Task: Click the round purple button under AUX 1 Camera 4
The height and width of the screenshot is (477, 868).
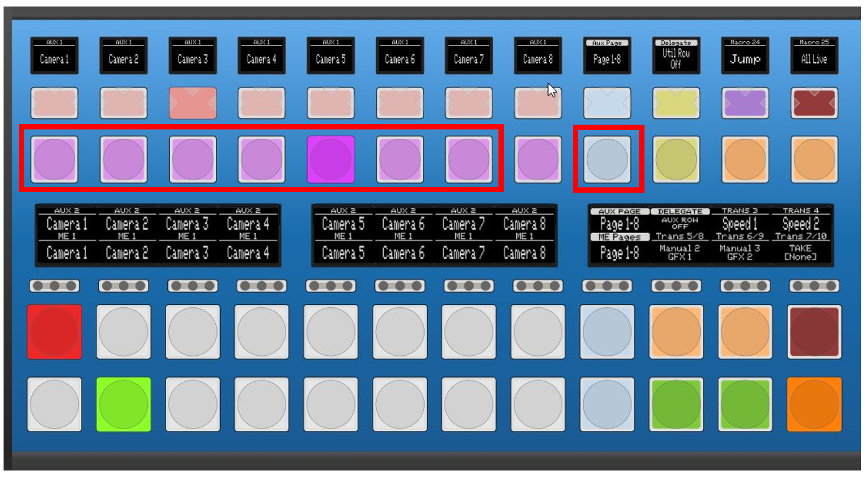Action: [x=261, y=160]
